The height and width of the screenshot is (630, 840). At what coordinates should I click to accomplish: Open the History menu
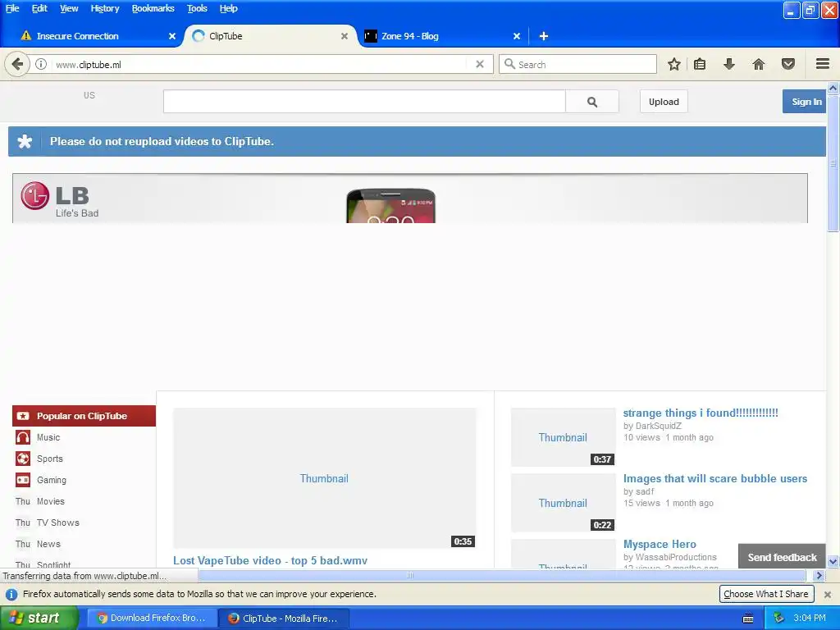click(x=104, y=8)
